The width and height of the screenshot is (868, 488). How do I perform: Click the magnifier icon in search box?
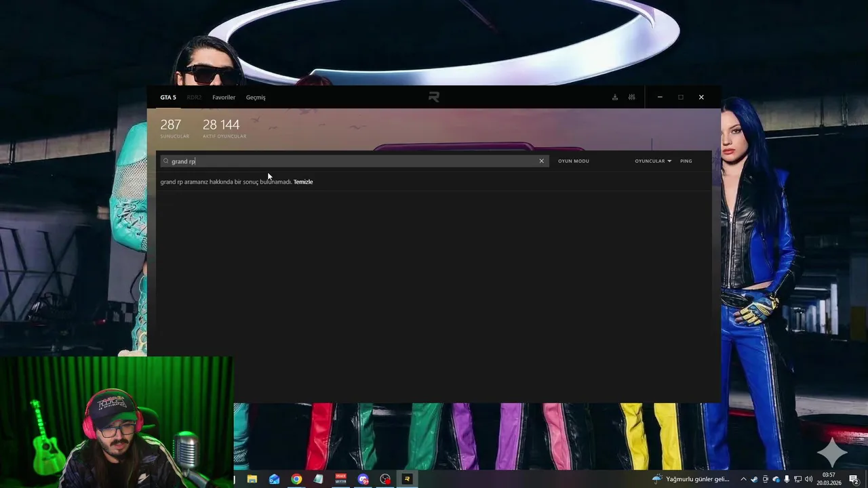[x=165, y=161]
